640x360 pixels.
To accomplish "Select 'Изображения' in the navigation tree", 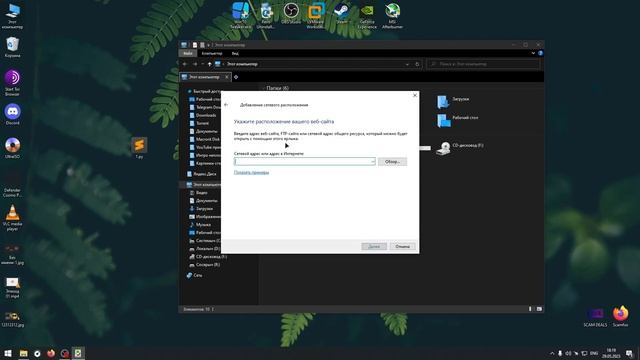I will (205, 217).
